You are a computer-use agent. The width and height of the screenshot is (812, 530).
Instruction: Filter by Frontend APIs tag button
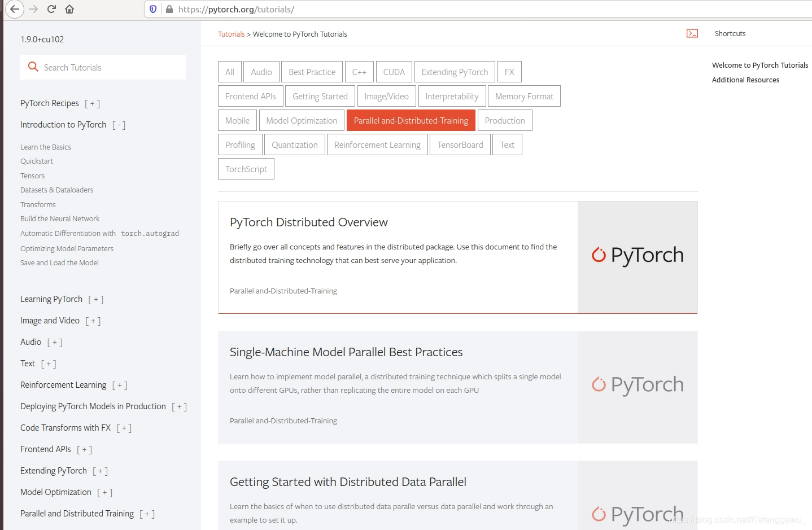[x=251, y=96]
